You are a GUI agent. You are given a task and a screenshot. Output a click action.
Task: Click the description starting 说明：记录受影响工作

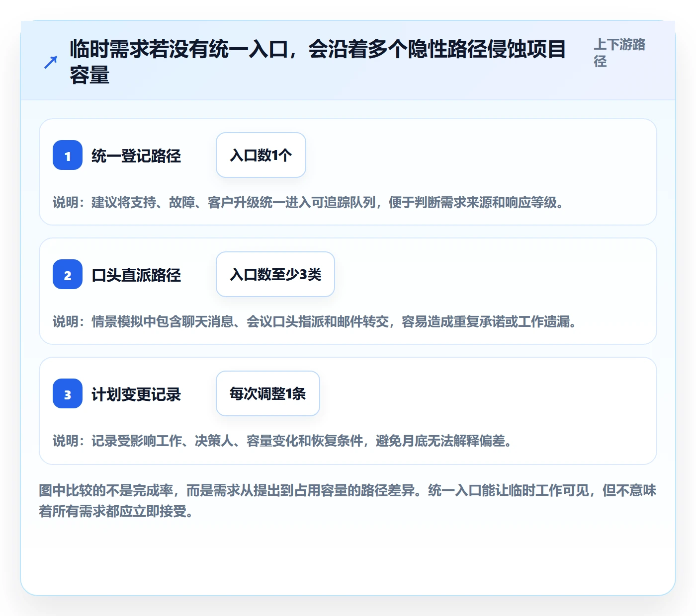283,441
